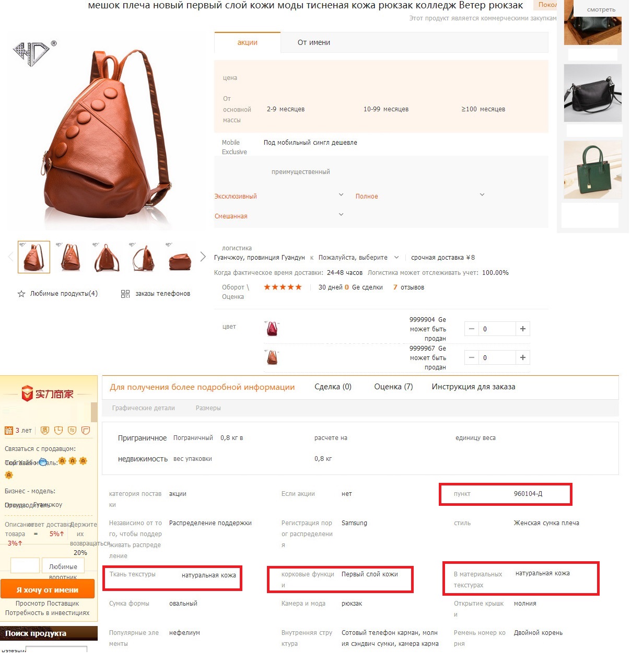Show next product thumbnails with right arrow
The image size is (631, 672).
tap(203, 257)
